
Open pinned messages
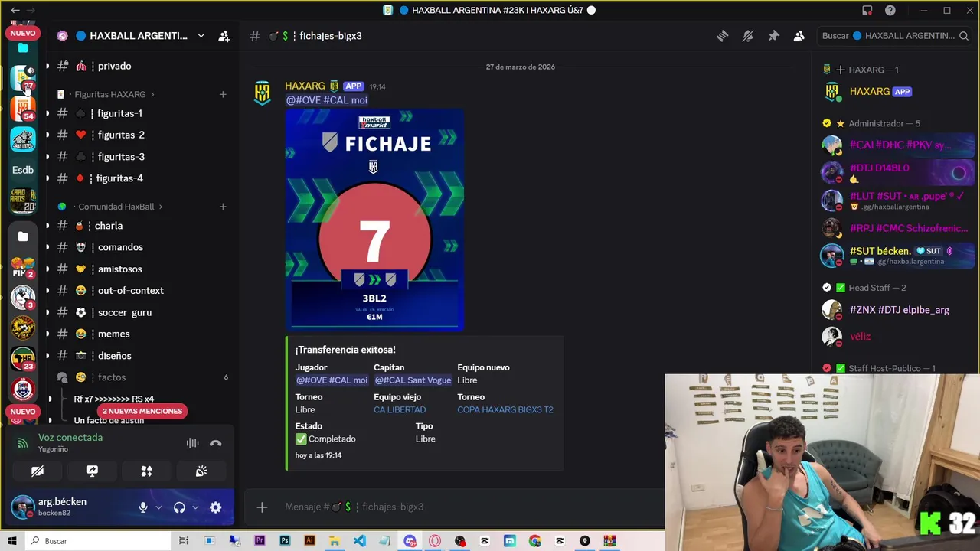(773, 36)
